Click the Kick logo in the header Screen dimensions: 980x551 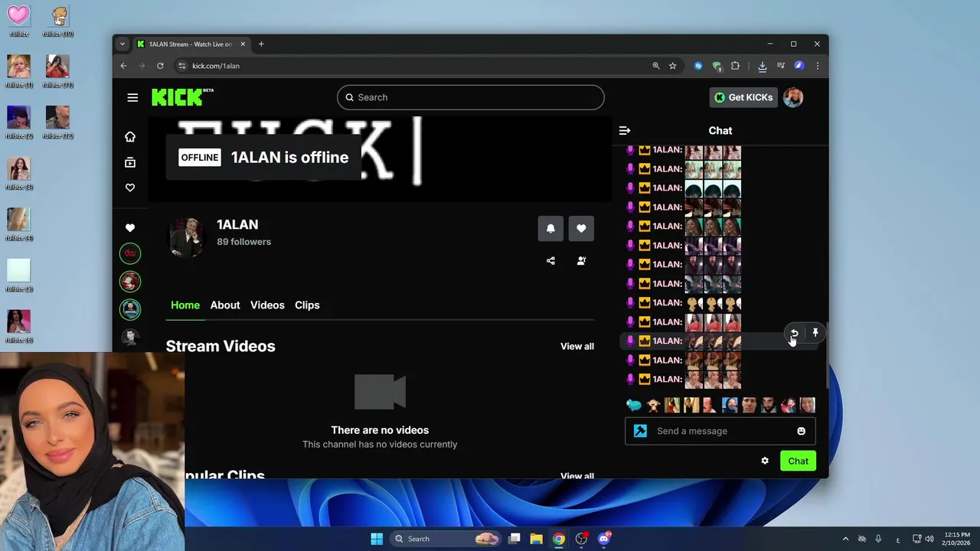pos(182,97)
